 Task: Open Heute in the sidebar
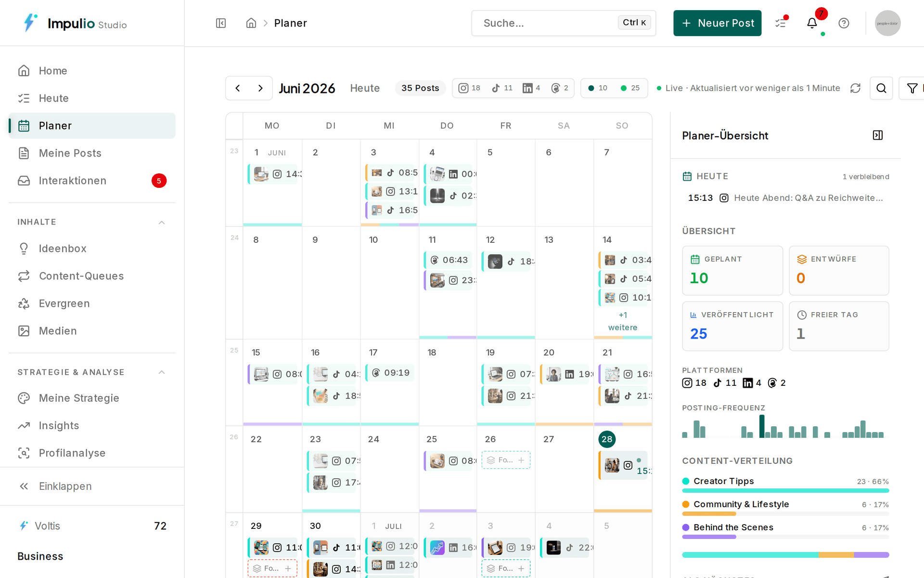point(92,98)
